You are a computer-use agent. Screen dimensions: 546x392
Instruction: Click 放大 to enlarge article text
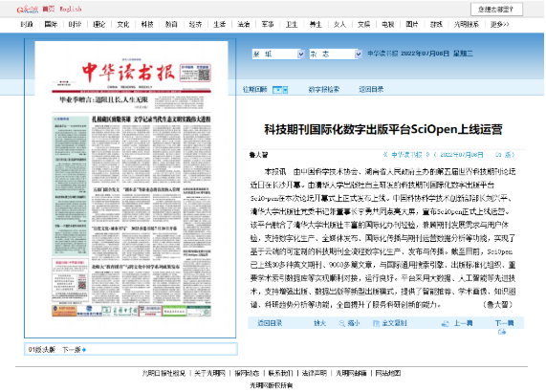click(319, 323)
